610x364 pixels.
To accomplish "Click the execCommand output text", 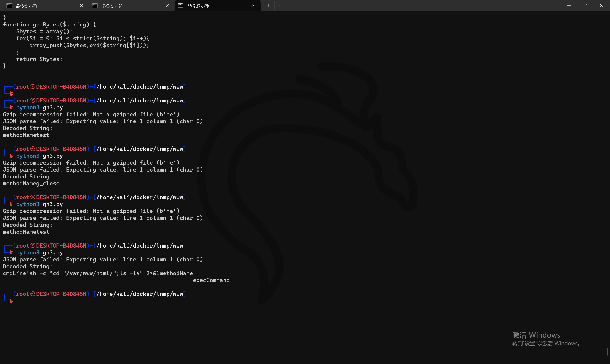I will [211, 280].
